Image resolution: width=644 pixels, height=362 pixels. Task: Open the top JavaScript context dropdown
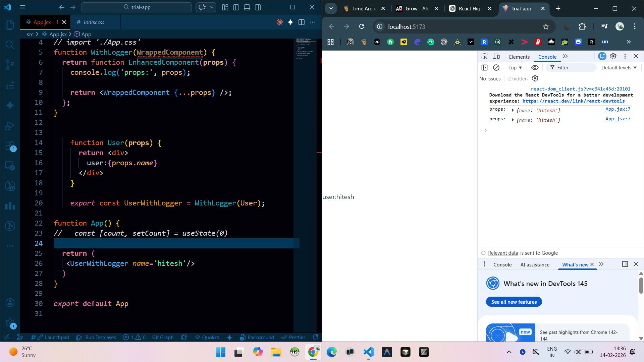515,67
